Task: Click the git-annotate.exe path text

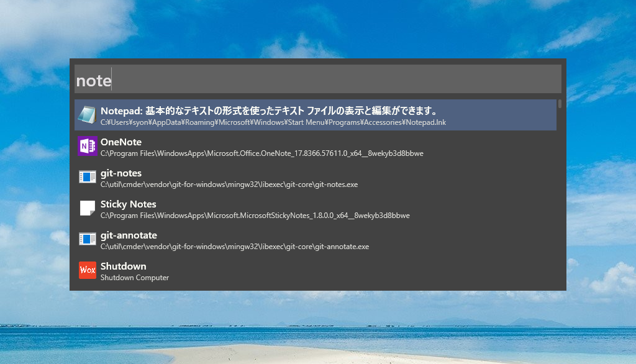Action: [x=235, y=247]
